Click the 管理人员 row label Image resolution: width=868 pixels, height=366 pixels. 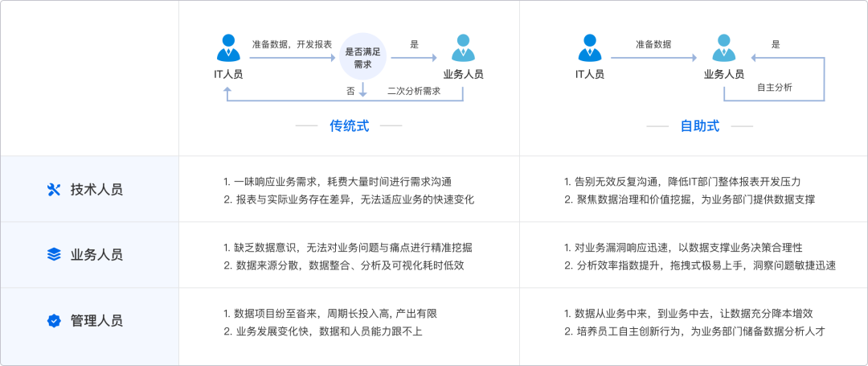tap(96, 321)
